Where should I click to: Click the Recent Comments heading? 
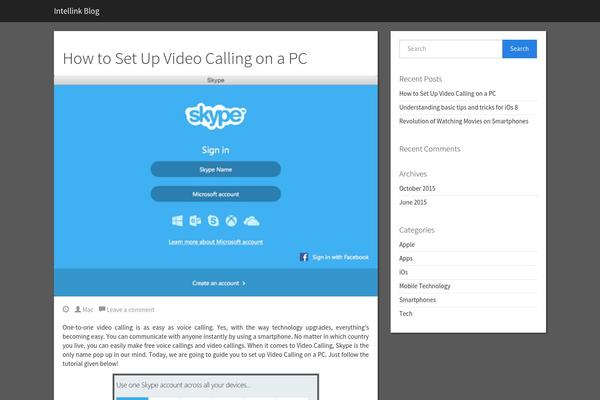click(x=430, y=149)
